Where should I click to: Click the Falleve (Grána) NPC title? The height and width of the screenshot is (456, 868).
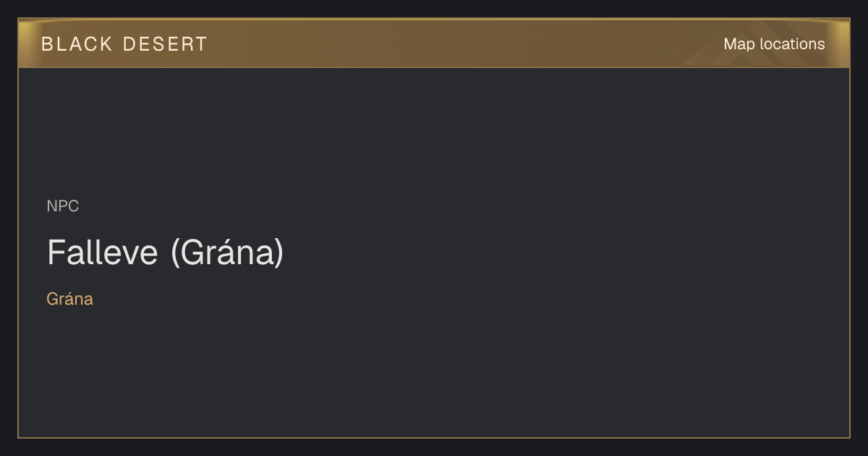[x=166, y=252]
